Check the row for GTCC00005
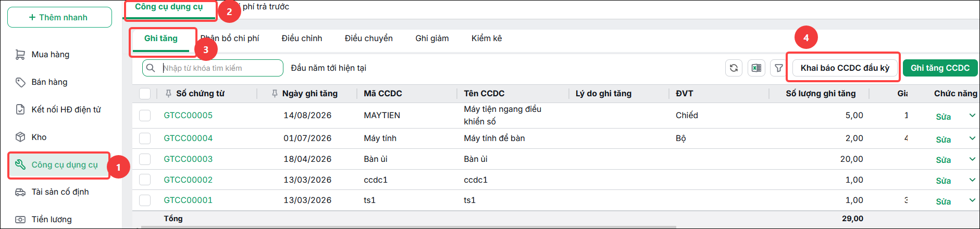This screenshot has height=229, width=980. pos(145,116)
